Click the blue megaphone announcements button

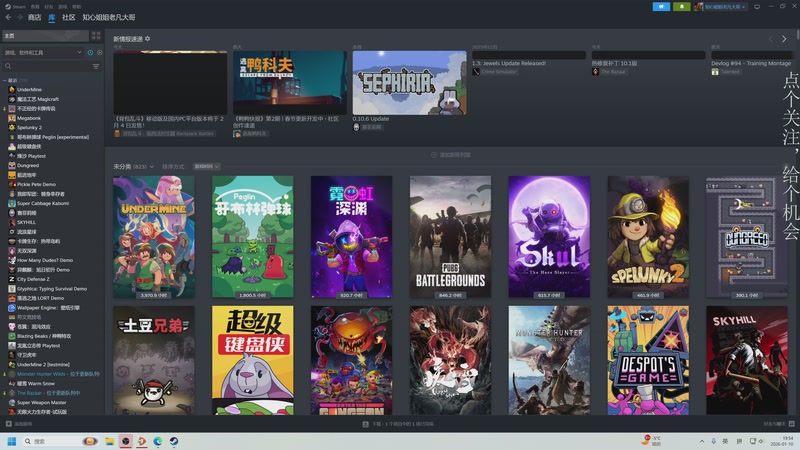pos(661,7)
